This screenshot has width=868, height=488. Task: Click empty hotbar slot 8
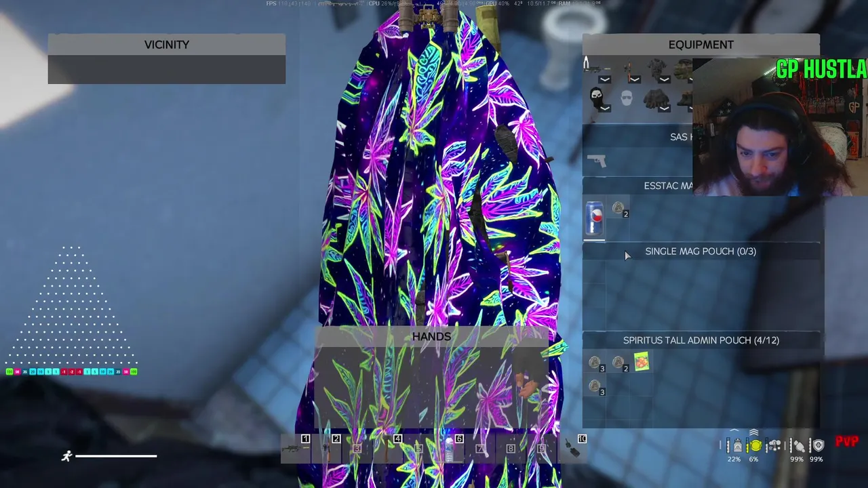tap(511, 449)
